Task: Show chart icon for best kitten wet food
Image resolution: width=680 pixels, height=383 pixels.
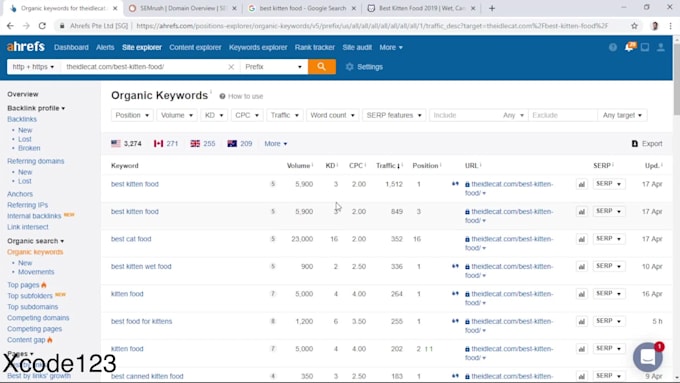Action: tap(582, 267)
